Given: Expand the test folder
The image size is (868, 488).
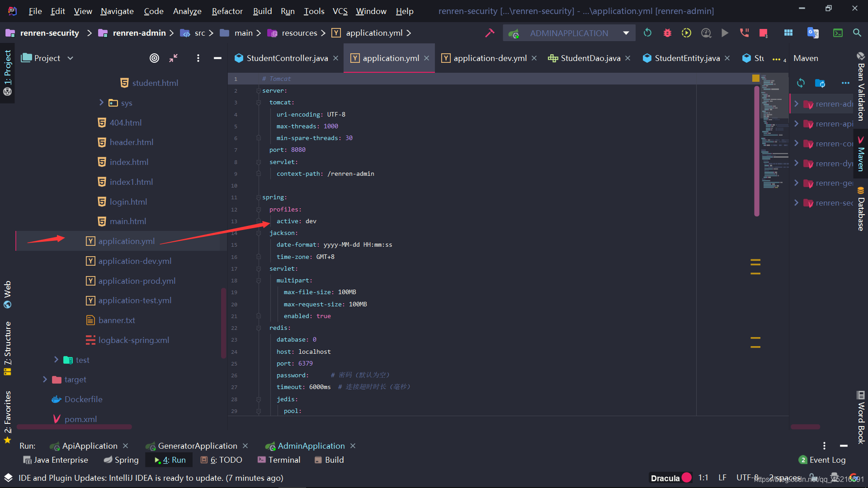Looking at the screenshot, I should click(56, 360).
